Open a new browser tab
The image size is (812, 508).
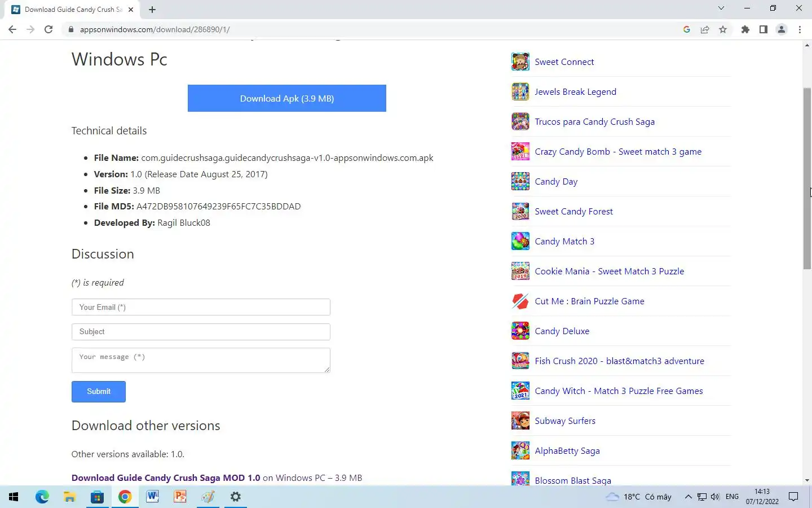(152, 10)
